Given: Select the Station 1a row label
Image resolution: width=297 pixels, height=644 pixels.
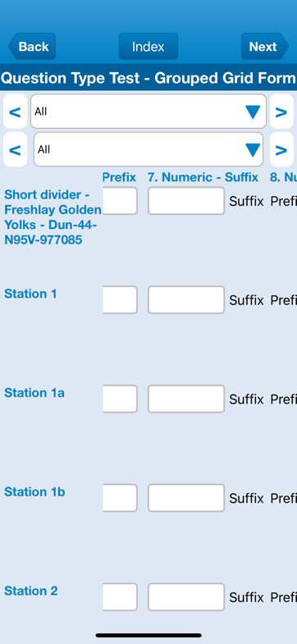Looking at the screenshot, I should tap(34, 393).
